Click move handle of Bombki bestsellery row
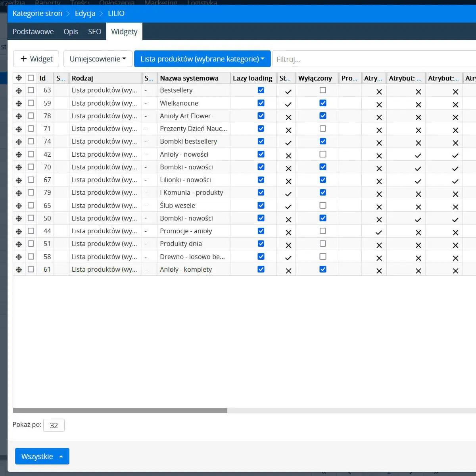This screenshot has height=476, width=476. coord(19,142)
